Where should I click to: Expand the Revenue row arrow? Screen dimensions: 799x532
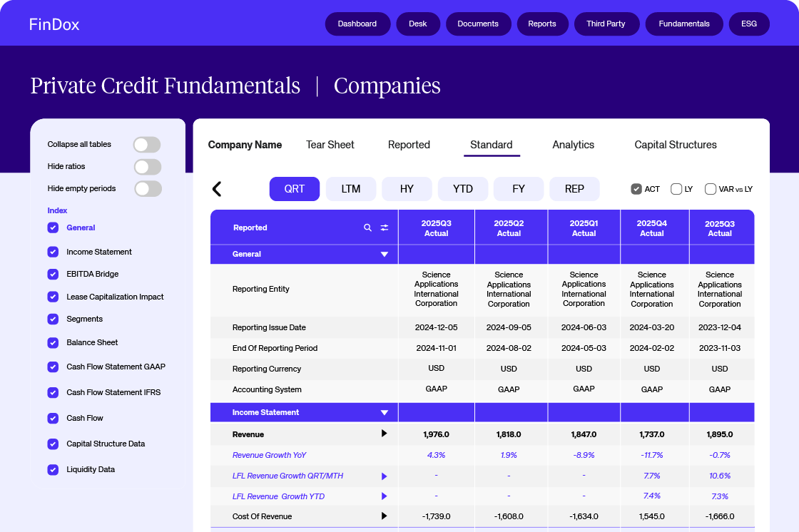pyautogui.click(x=384, y=434)
